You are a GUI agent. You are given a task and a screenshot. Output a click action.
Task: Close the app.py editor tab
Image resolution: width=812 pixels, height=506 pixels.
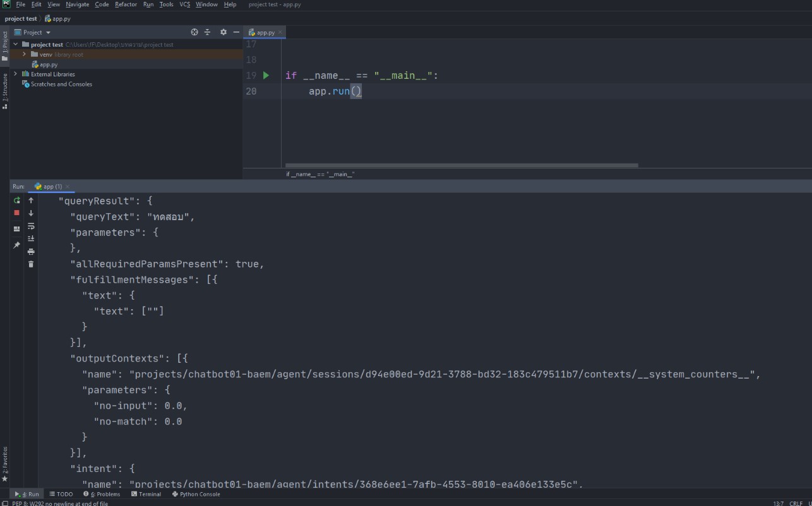tap(280, 32)
